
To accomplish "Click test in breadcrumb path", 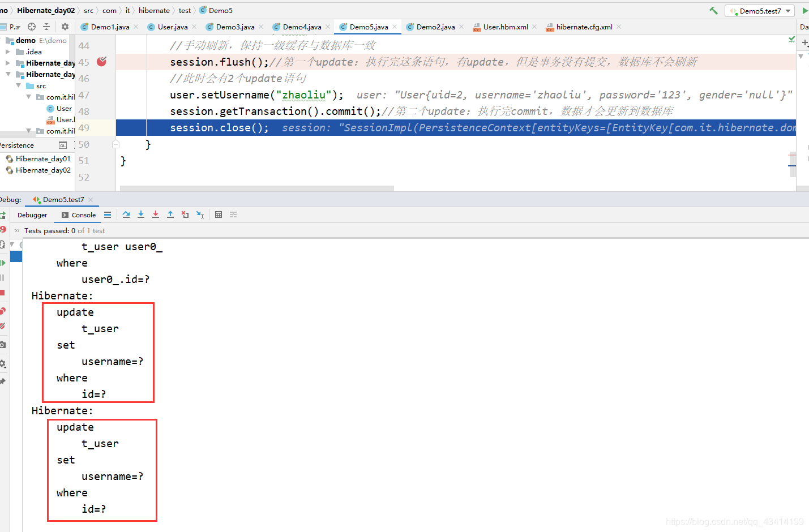I will (185, 10).
